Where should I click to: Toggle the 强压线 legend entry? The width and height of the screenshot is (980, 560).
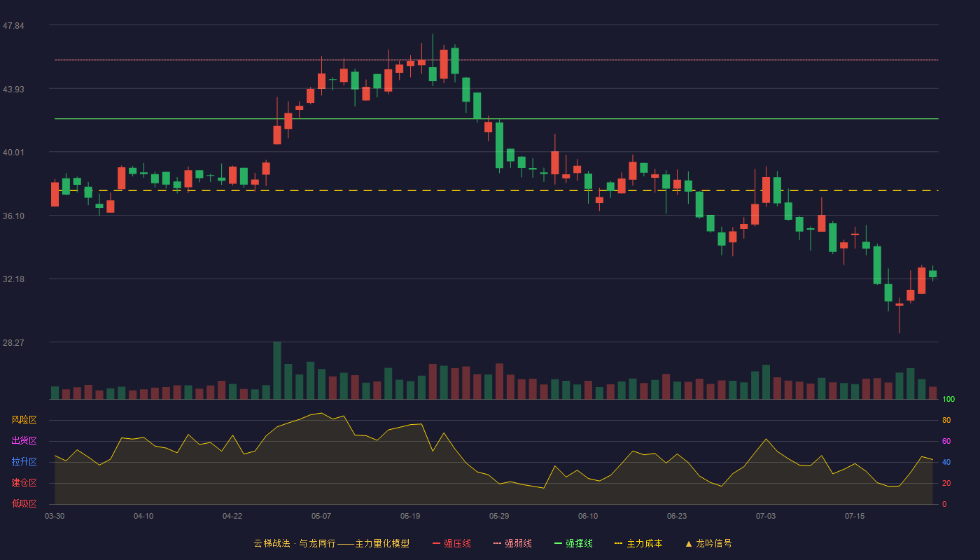pos(451,543)
